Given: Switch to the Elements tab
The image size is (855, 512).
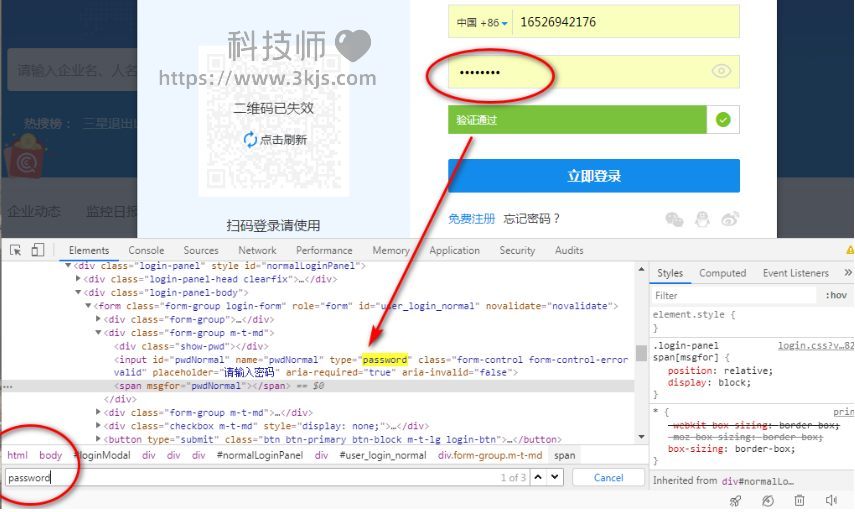Looking at the screenshot, I should [x=89, y=250].
